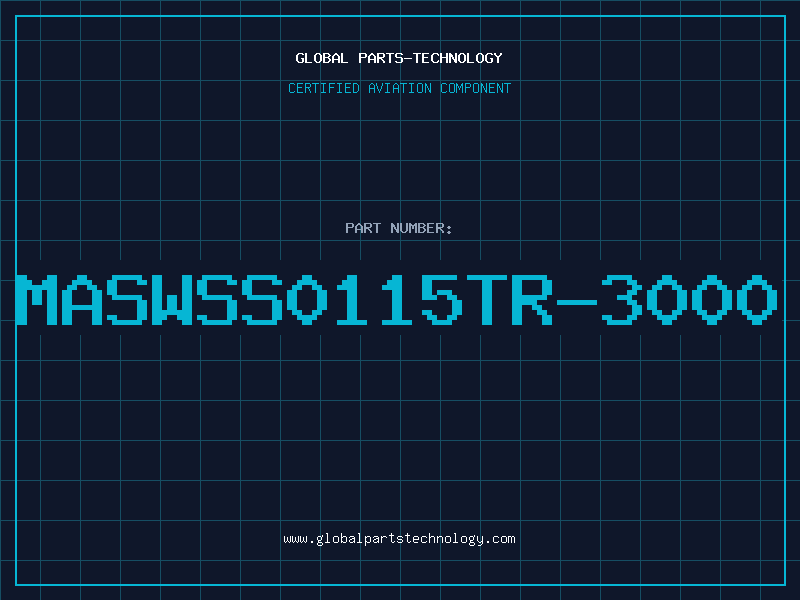Click the word NUMBER: in the label

421,228
